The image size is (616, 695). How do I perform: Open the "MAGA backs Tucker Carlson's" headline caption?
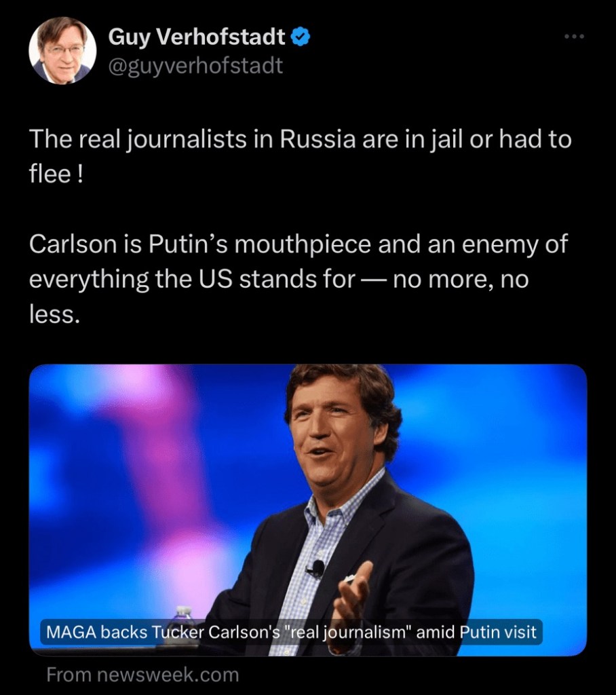coord(292,633)
